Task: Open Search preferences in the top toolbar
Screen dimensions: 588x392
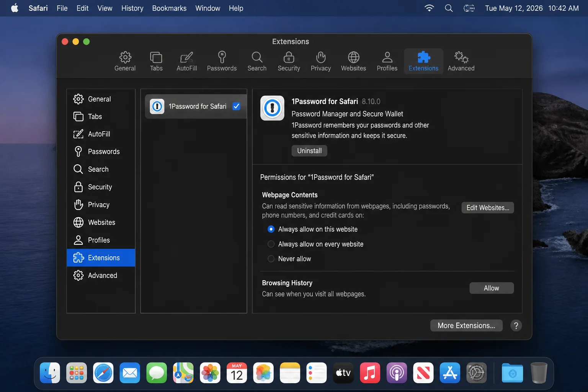Action: pyautogui.click(x=257, y=61)
